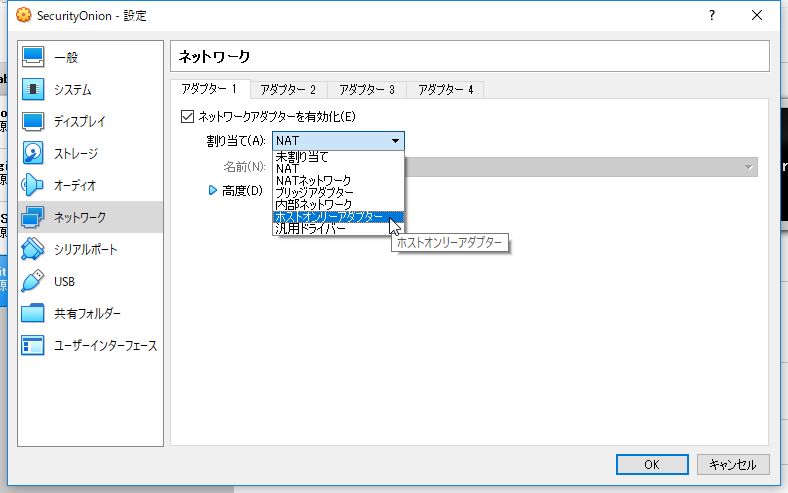788x493 pixels.
Task: Select ストレージ label in sidebar
Action: pyautogui.click(x=76, y=153)
